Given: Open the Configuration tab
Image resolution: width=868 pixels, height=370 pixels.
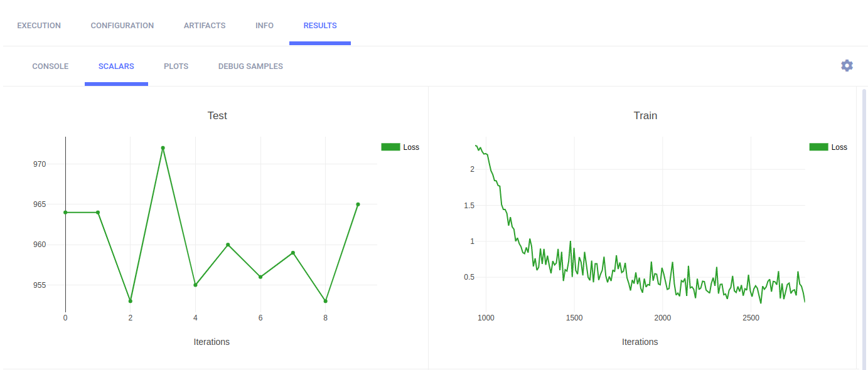Looking at the screenshot, I should [122, 26].
